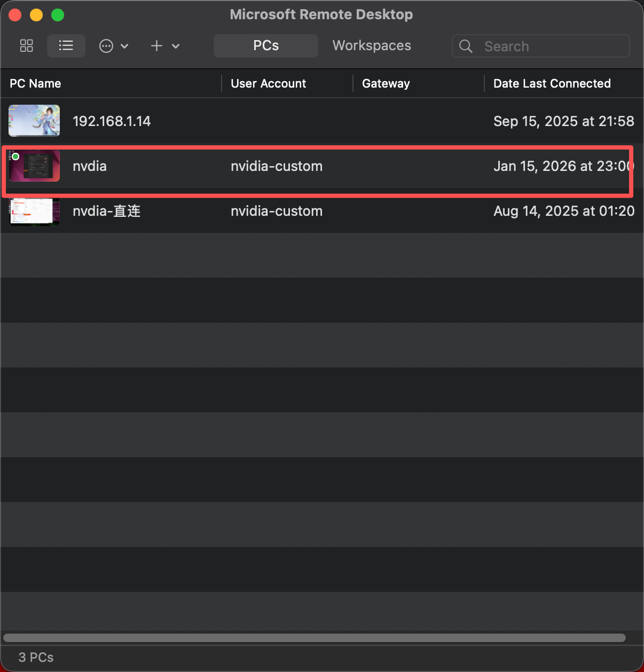Select the nvdia-直连 thumbnail

click(x=34, y=212)
